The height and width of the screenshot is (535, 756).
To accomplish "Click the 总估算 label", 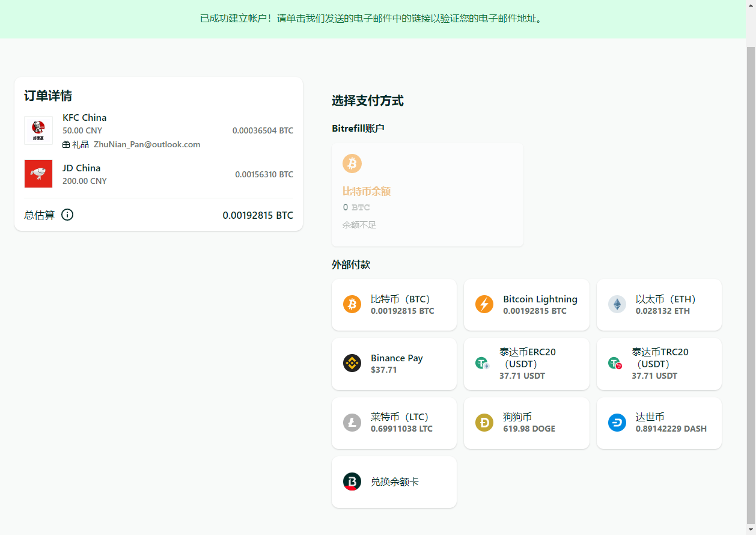I will coord(40,215).
